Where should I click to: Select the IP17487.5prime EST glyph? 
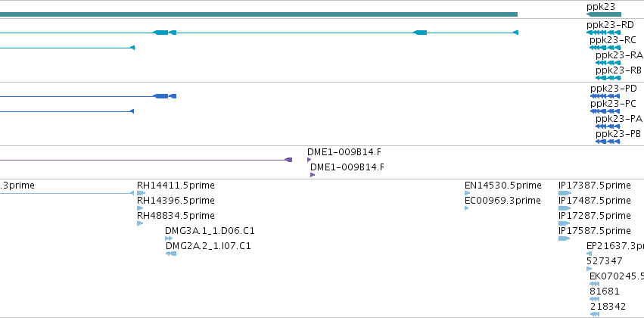tap(565, 208)
